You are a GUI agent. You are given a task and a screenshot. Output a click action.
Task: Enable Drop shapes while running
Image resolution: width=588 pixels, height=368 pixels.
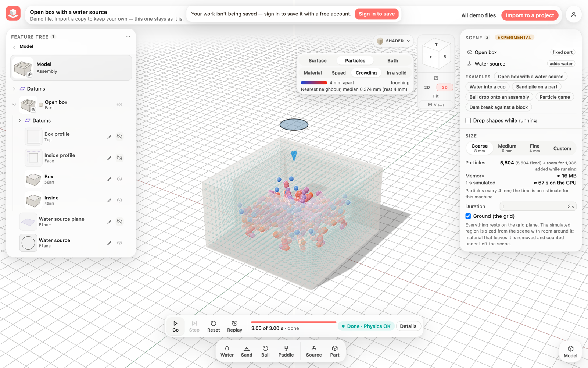tap(468, 120)
